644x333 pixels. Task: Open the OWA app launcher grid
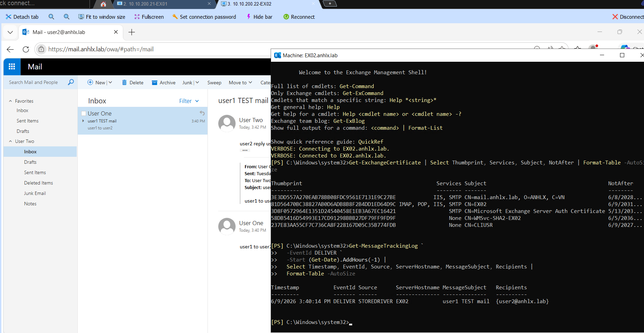click(12, 67)
